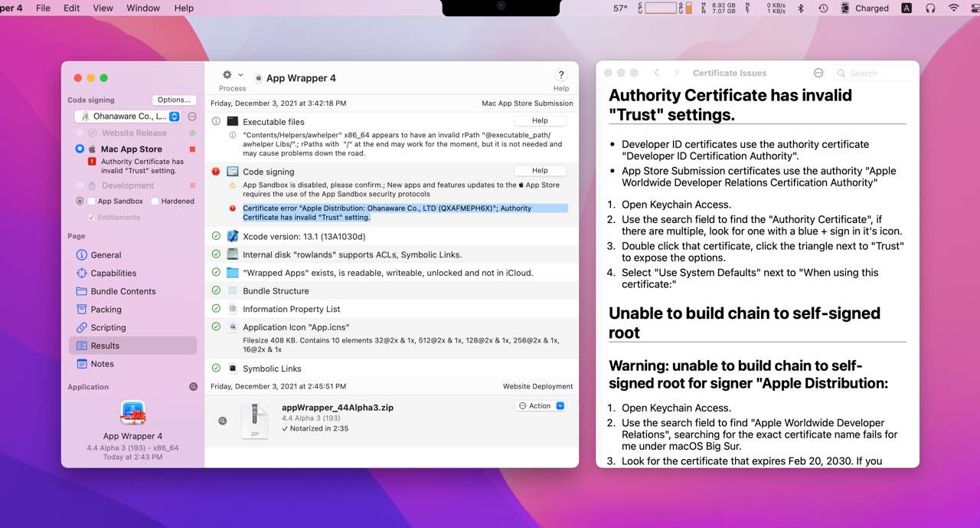The width and height of the screenshot is (980, 528).
Task: Click the magnifier icon beside Application
Action: pos(194,387)
